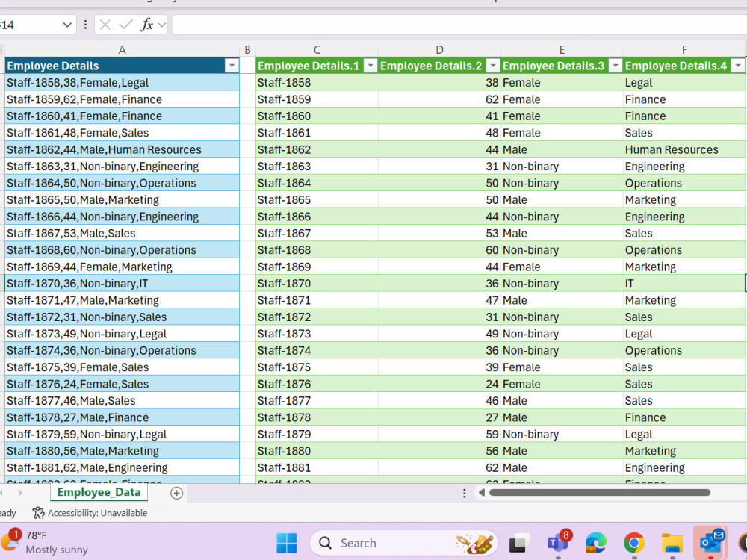Click the Insert Function fx icon
This screenshot has height=560, width=747.
[146, 25]
